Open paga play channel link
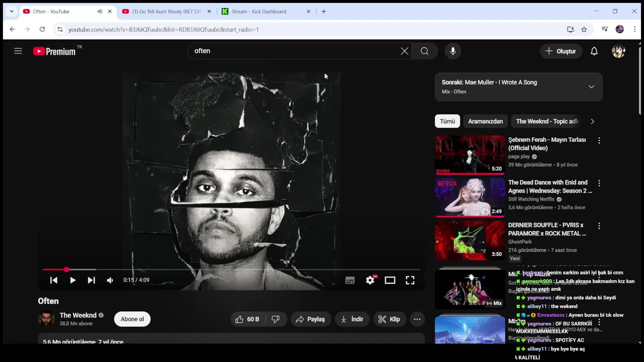This screenshot has width=644, height=362. 519,156
